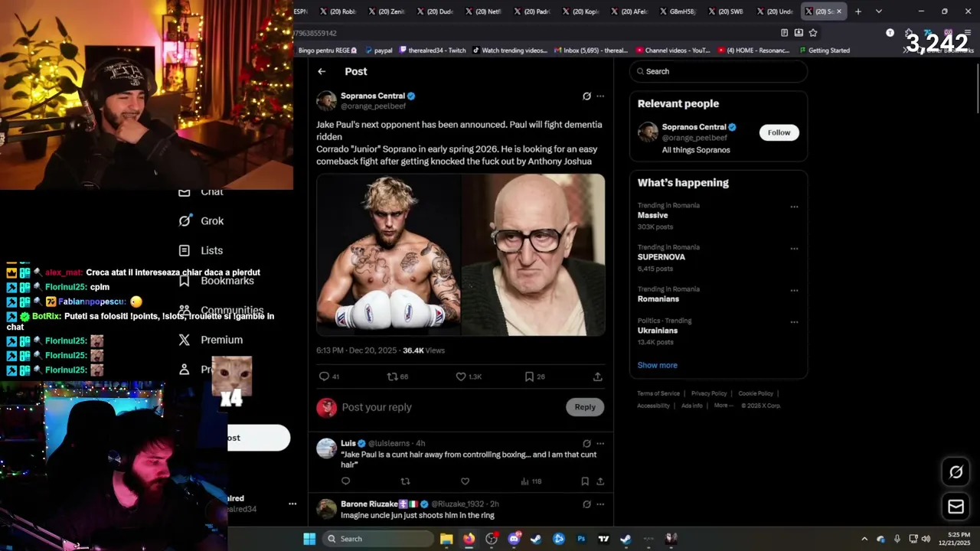Open Premium in left sidebar
The width and height of the screenshot is (980, 551).
pyautogui.click(x=211, y=340)
